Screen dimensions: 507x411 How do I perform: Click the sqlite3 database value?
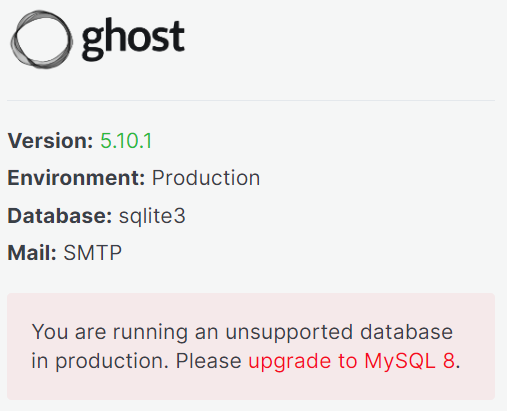coord(152,216)
